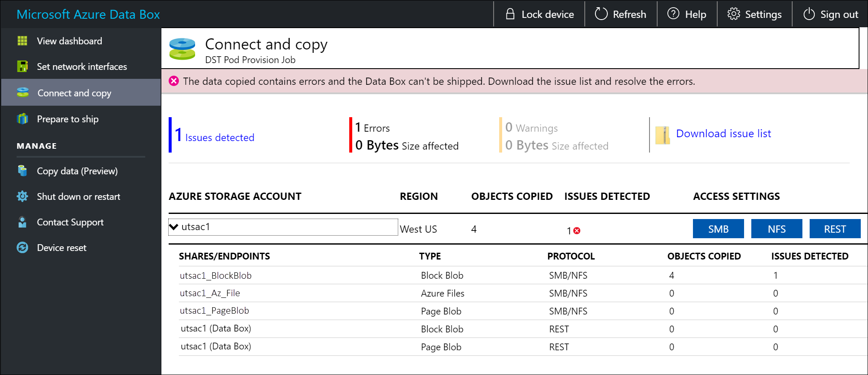Sign out of the Data Box
The width and height of the screenshot is (868, 375).
(831, 14)
